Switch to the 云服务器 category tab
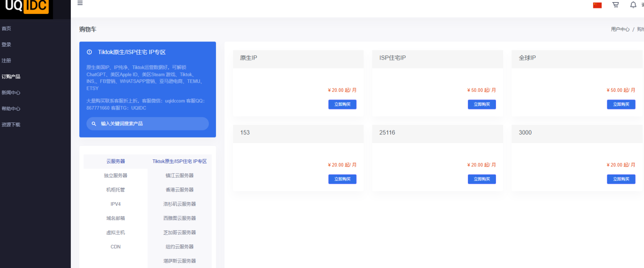Image resolution: width=644 pixels, height=268 pixels. point(115,161)
